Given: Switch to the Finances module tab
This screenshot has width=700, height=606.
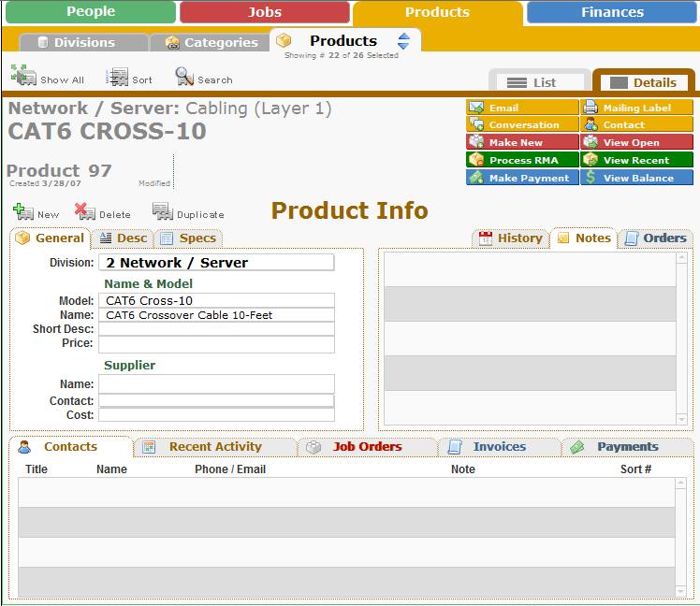Looking at the screenshot, I should [612, 12].
